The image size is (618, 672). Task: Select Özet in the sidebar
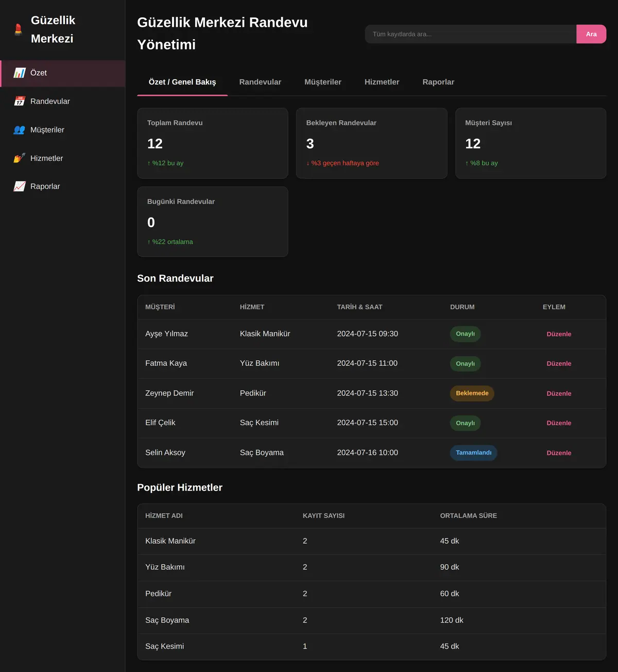coord(62,73)
